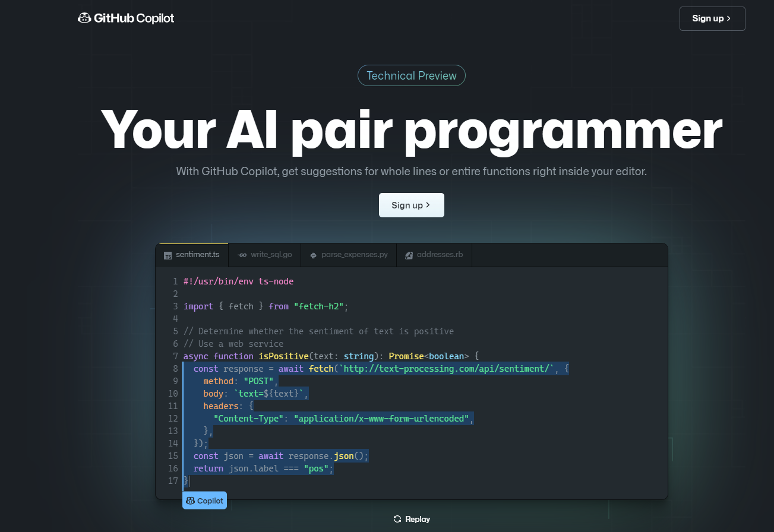Click the TypeScript icon on sentiment.ts tab
The image size is (774, 532).
click(x=168, y=255)
